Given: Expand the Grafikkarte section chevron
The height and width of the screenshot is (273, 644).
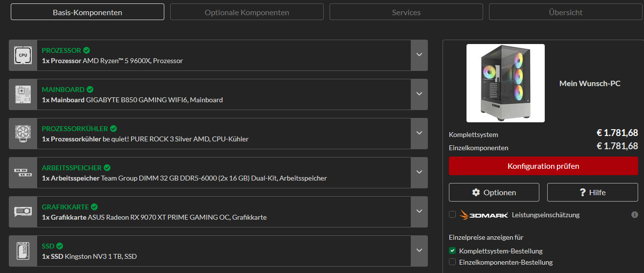Looking at the screenshot, I should tap(419, 211).
